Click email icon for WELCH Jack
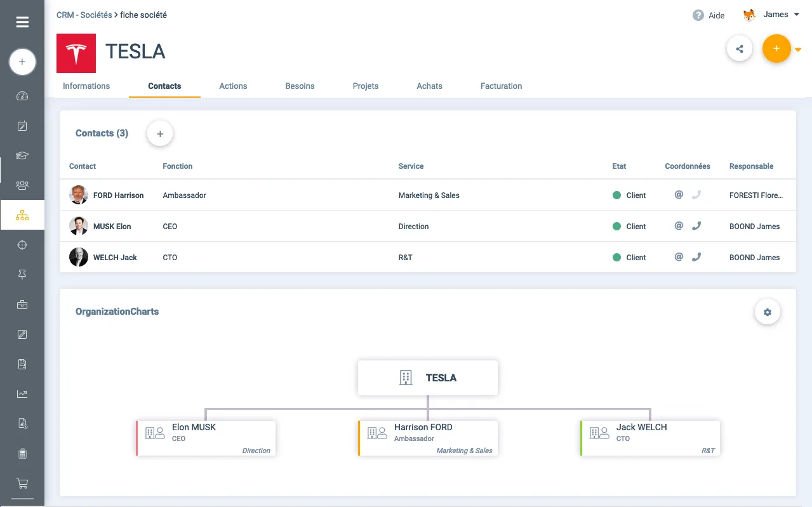 [679, 257]
